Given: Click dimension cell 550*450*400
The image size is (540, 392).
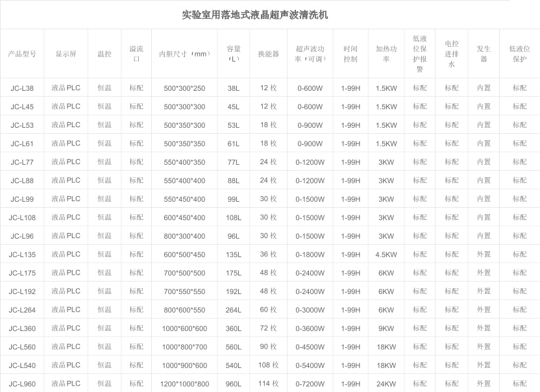Looking at the screenshot, I should click(x=184, y=199).
